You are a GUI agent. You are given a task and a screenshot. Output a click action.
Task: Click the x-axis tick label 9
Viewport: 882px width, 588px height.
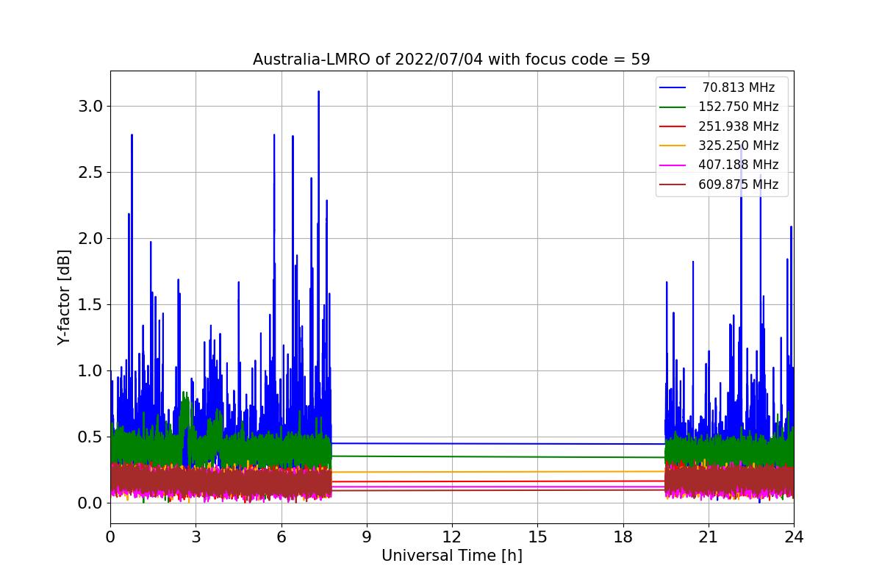coord(367,537)
